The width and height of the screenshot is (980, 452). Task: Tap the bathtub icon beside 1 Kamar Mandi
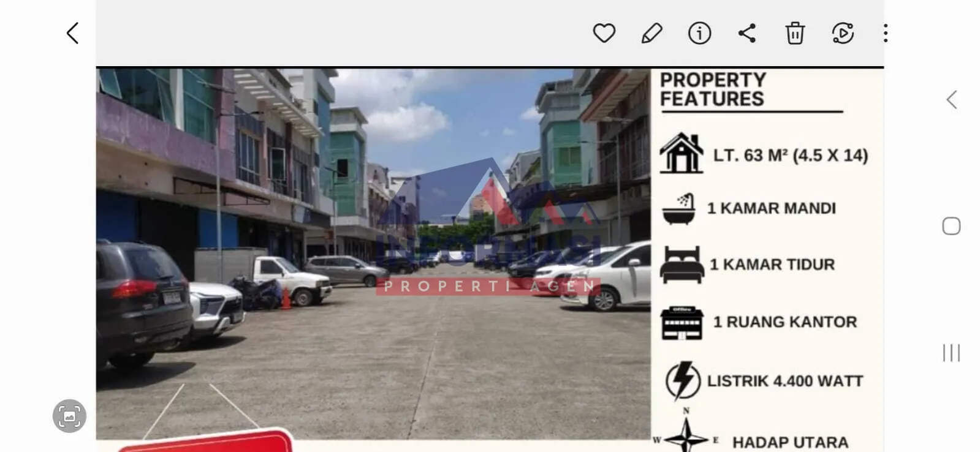[680, 209]
